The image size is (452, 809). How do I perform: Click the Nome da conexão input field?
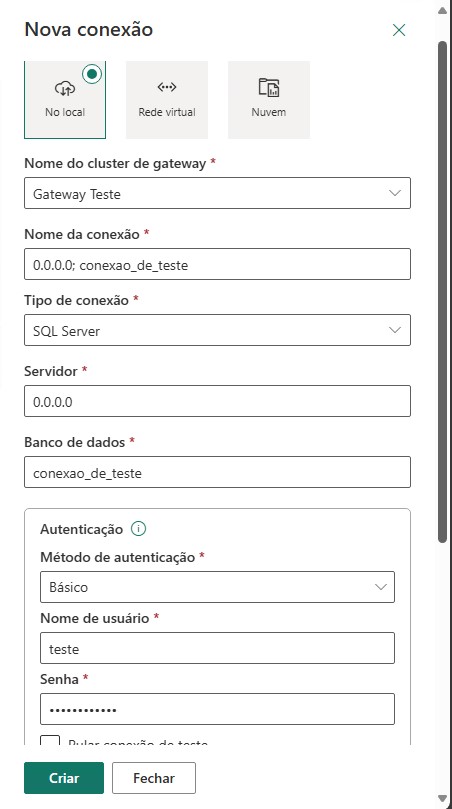(x=217, y=264)
